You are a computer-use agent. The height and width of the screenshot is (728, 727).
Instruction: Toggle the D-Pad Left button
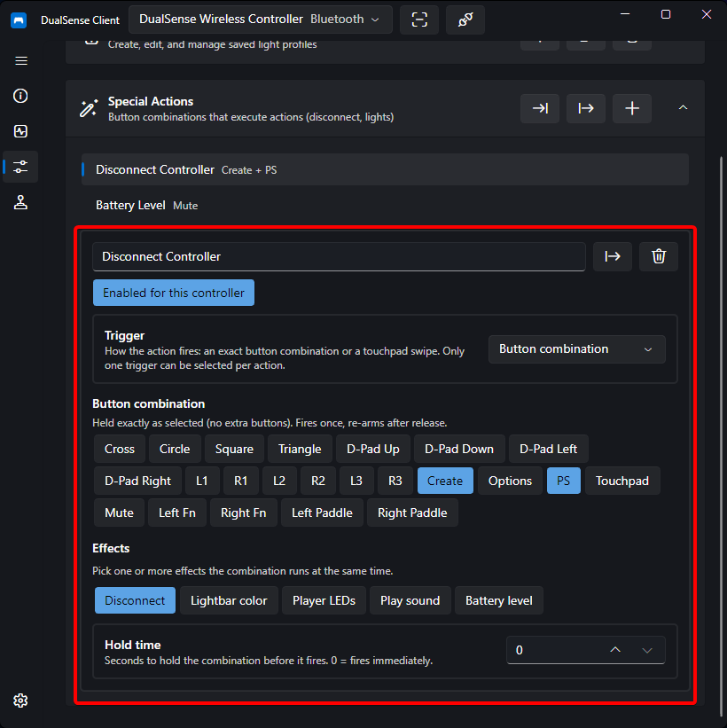point(548,449)
